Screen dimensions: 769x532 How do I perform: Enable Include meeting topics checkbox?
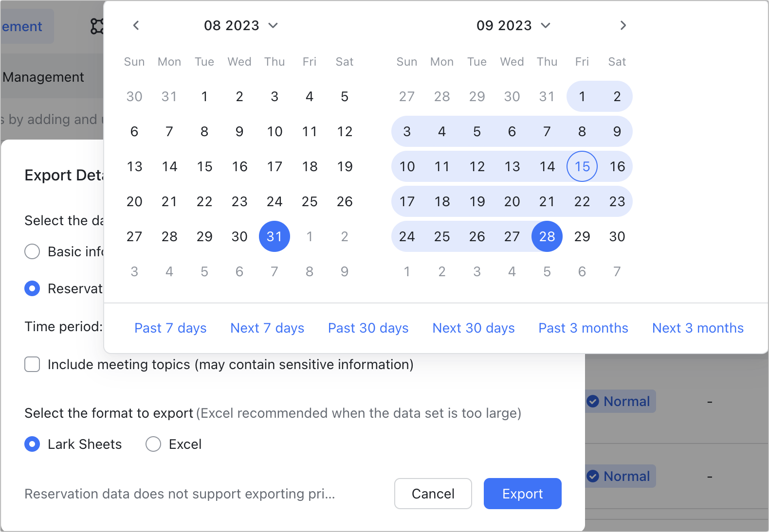32,364
